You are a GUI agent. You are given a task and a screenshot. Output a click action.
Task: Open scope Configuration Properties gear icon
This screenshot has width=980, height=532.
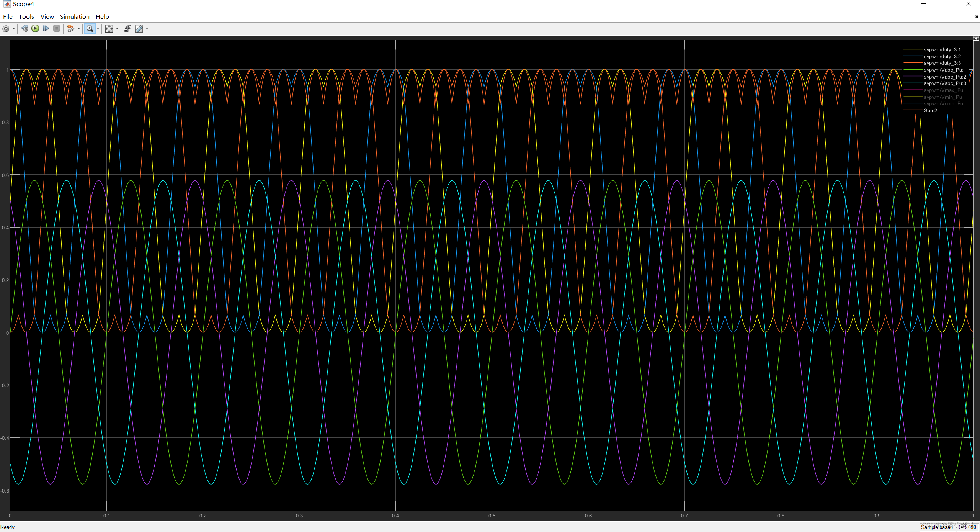[x=6, y=29]
